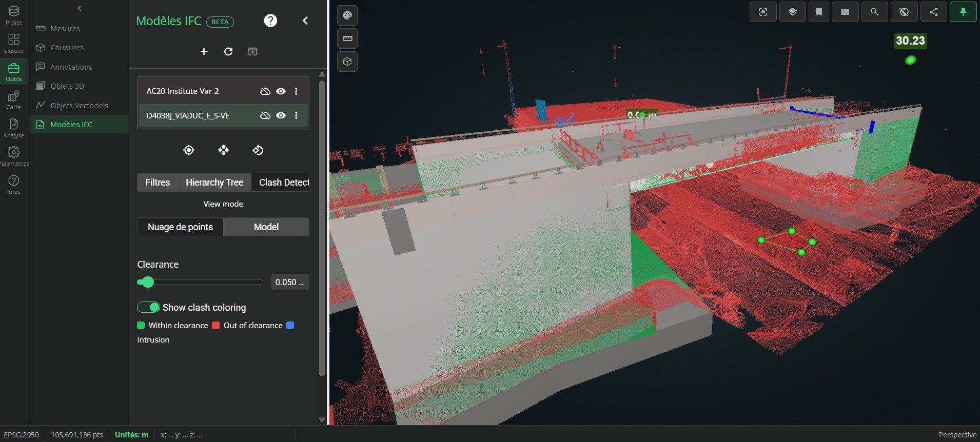Image resolution: width=980 pixels, height=442 pixels.
Task: Add a new IFC model with plus icon
Action: point(204,51)
